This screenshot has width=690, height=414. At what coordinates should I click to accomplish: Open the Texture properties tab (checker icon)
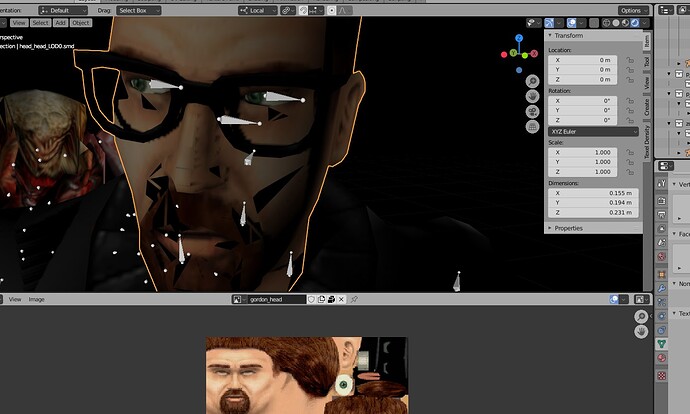click(661, 376)
